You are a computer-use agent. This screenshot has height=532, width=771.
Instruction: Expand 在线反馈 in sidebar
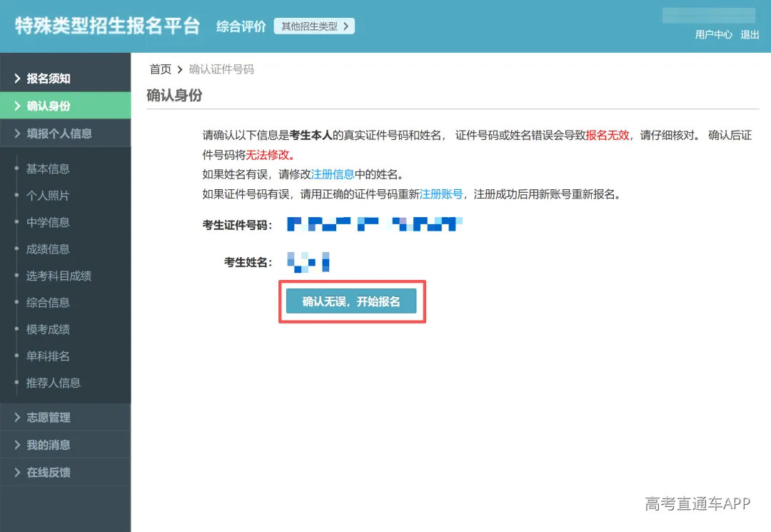66,473
